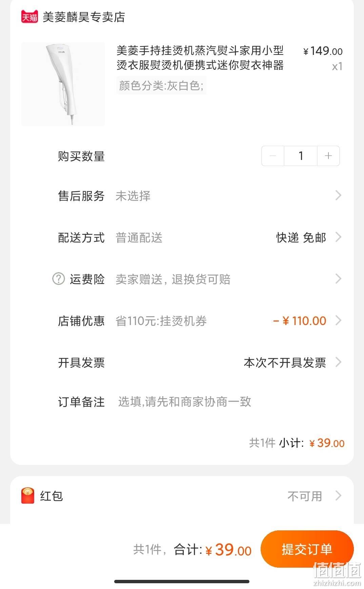Screen dimensions: 364x589
Task: Tap the 订单备注 remarks field
Action: coord(185,402)
